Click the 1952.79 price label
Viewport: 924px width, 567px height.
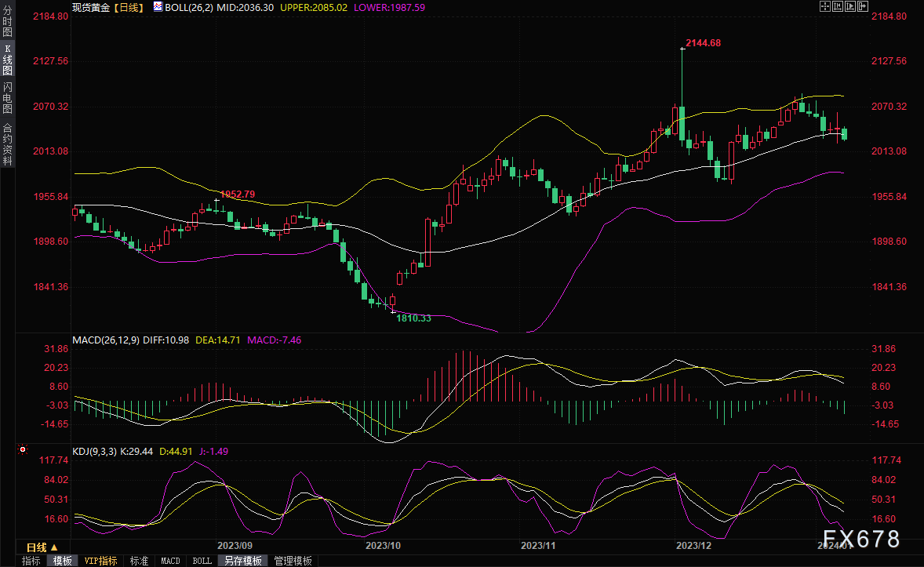(238, 194)
